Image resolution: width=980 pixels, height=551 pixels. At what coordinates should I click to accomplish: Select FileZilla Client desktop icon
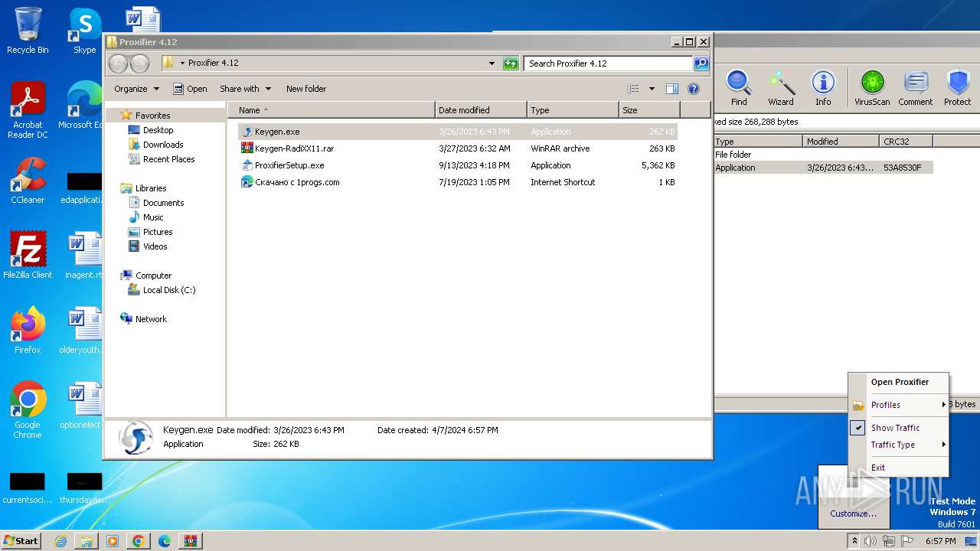tap(28, 256)
